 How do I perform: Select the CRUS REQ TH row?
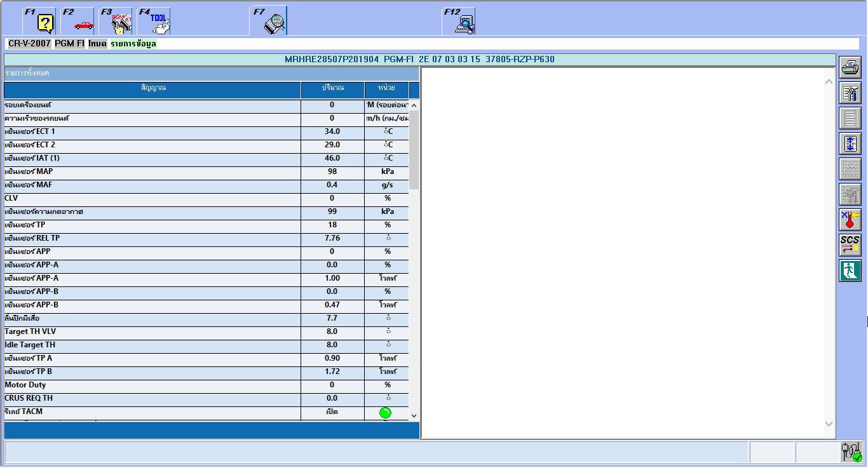(x=207, y=399)
